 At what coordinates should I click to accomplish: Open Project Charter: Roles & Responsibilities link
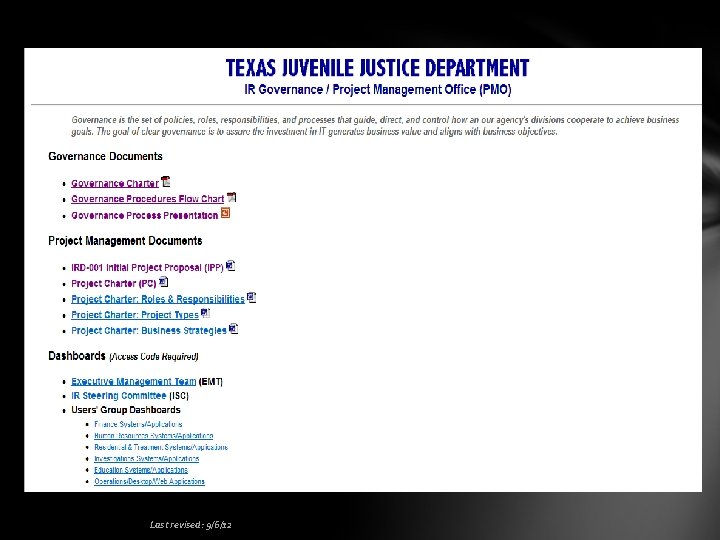click(x=158, y=299)
